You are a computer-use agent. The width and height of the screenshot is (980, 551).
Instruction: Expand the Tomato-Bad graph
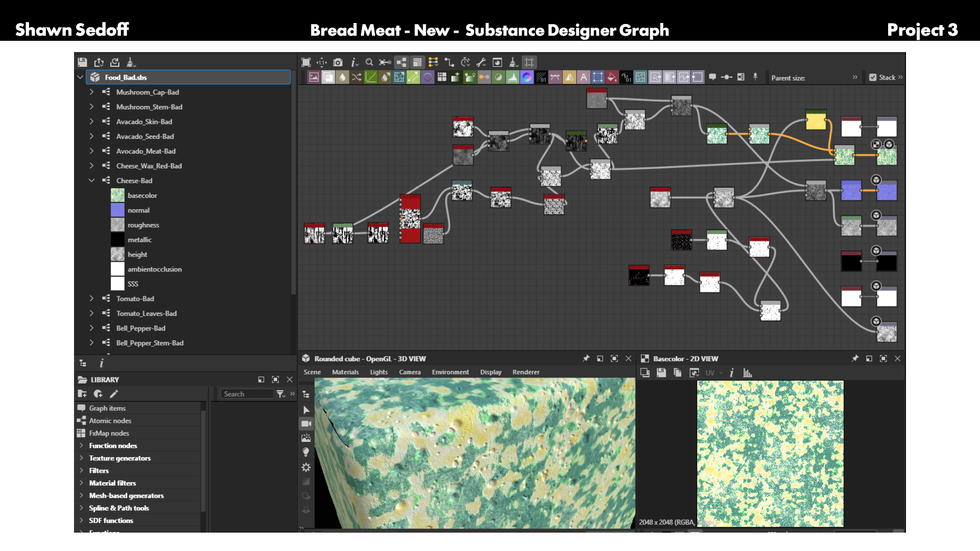(91, 298)
